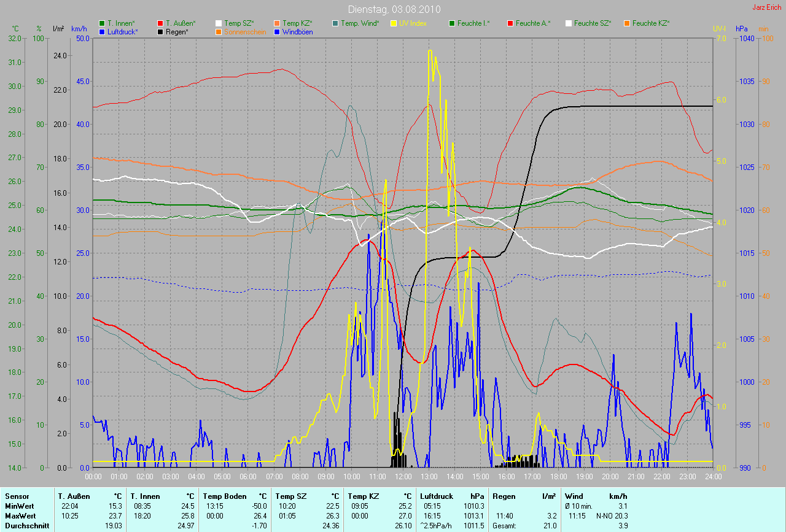Select the 'UV Index' legend label

[413, 23]
